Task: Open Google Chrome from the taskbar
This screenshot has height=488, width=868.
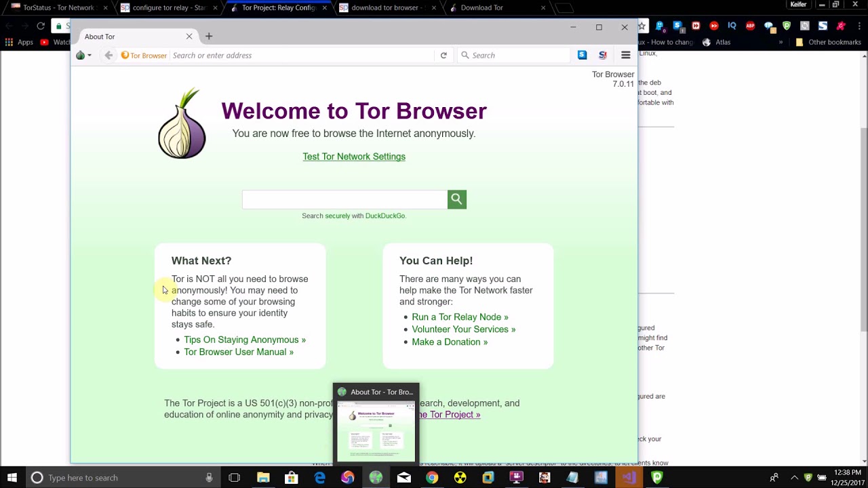Action: 432,478
